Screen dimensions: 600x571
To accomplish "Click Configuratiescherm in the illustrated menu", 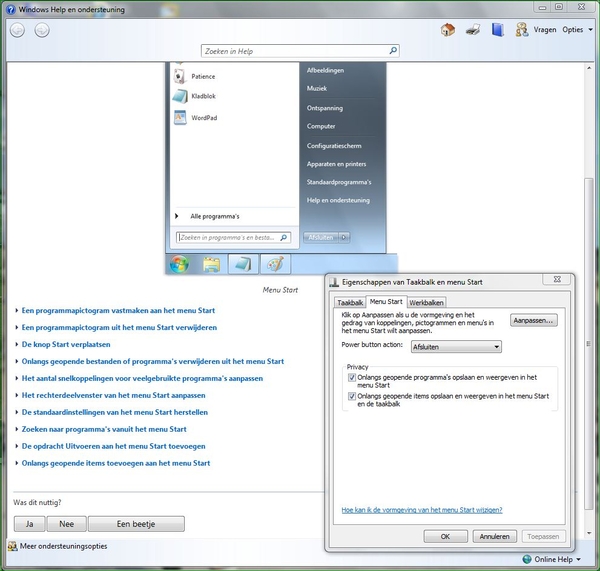I will coord(334,146).
